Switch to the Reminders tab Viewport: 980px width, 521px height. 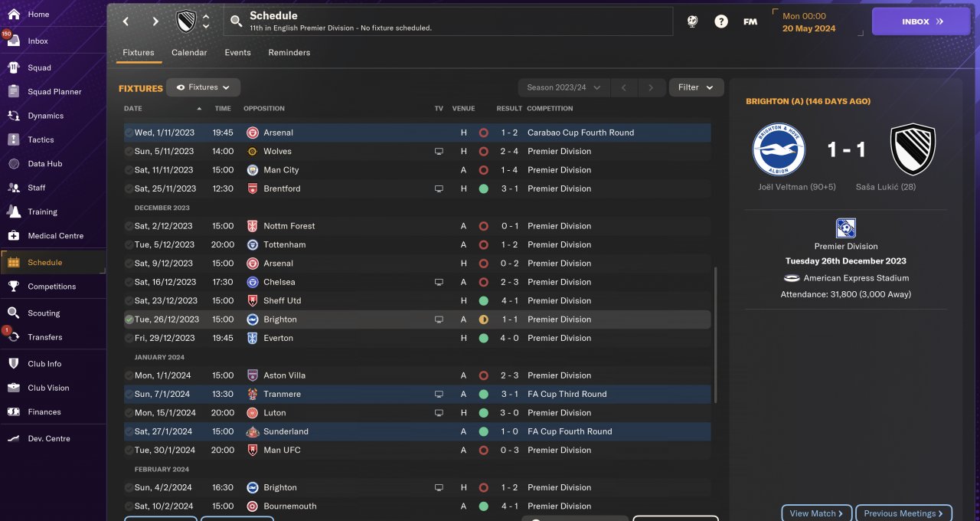(x=289, y=53)
